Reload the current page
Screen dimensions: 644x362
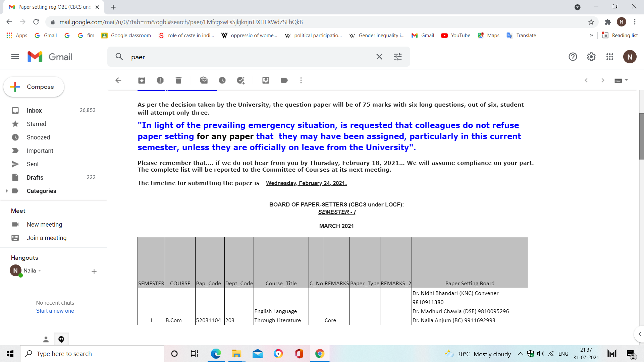pyautogui.click(x=36, y=22)
